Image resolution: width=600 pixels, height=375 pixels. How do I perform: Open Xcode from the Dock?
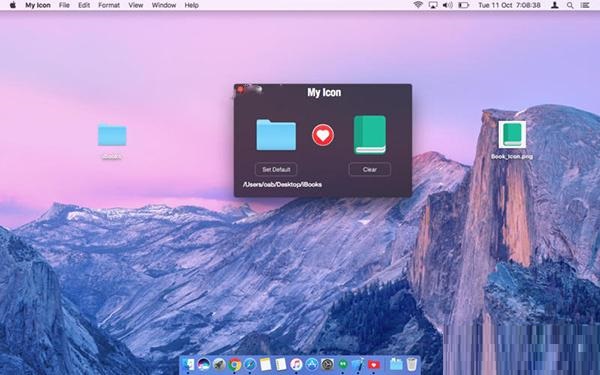coord(358,364)
